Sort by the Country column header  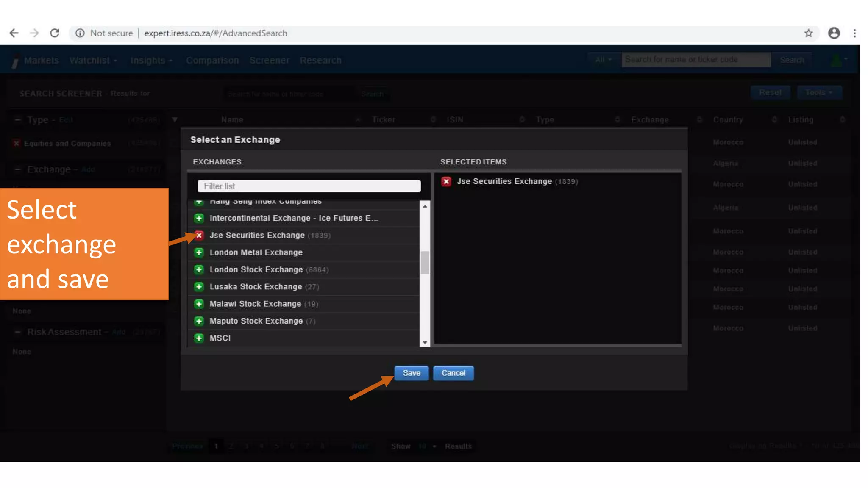click(x=728, y=120)
